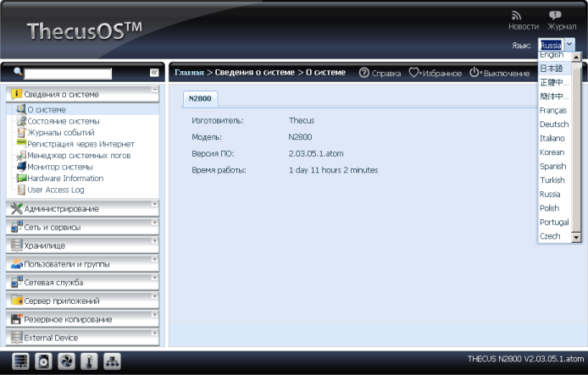Expand External Device section with plus

154,333
